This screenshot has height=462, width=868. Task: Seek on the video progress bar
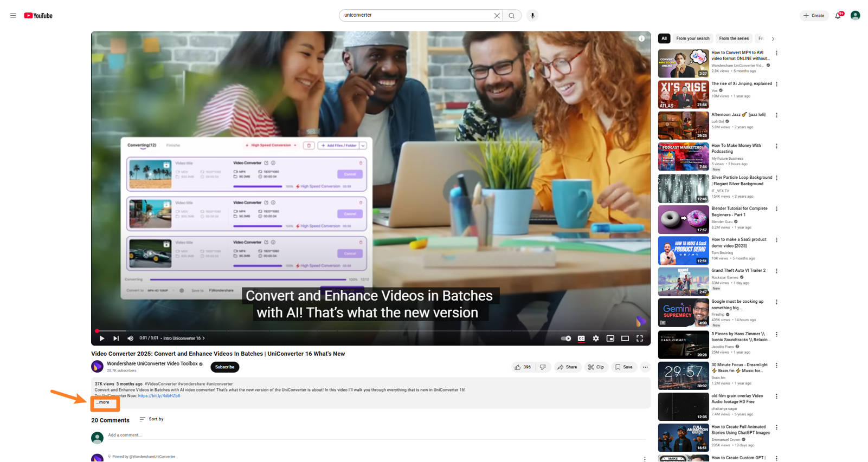click(371, 330)
